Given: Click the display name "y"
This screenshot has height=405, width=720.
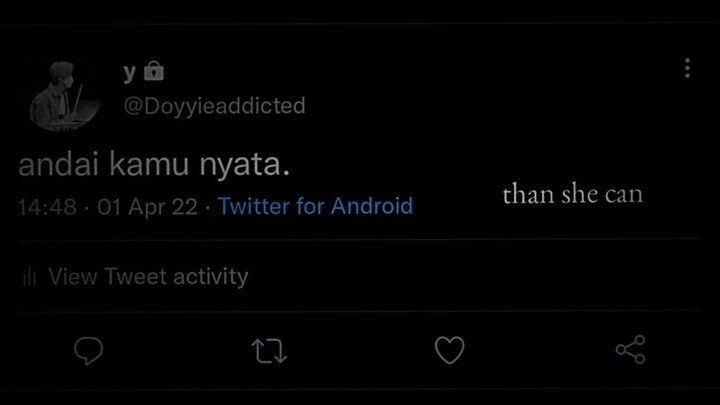Looking at the screenshot, I should tap(129, 72).
